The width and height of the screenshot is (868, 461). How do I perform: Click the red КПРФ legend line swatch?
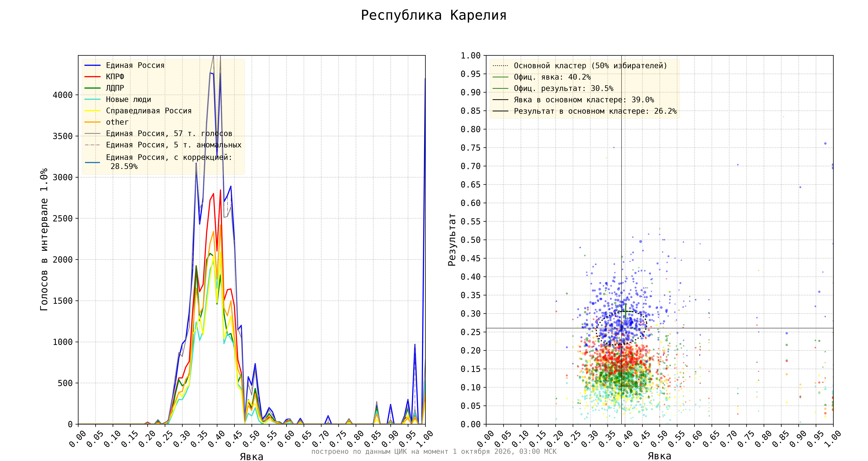click(93, 77)
